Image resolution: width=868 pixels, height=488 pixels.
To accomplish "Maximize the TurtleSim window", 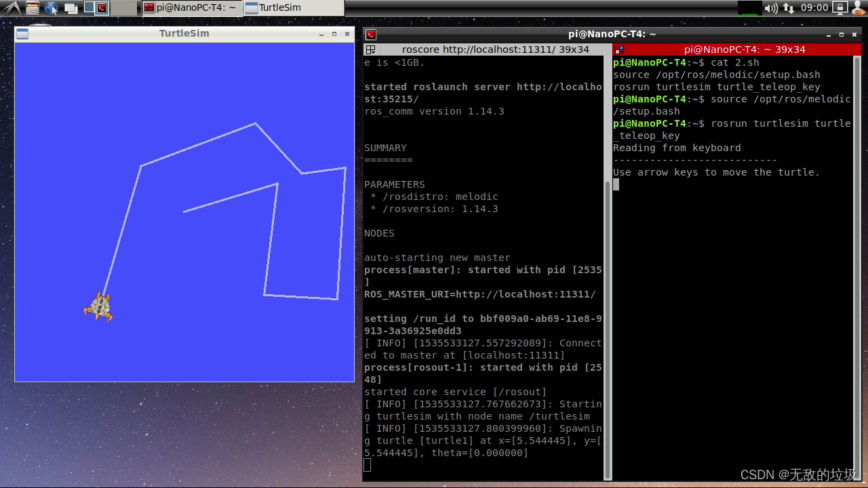I will 334,34.
